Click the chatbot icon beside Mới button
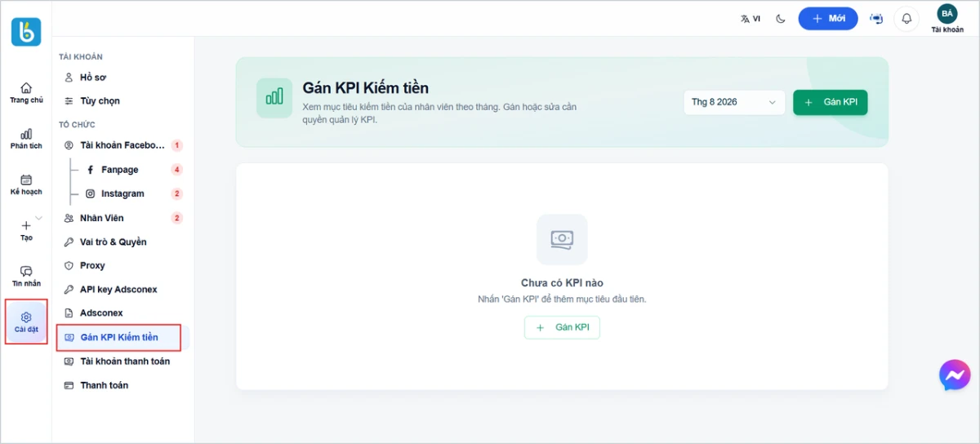Viewport: 980px width, 444px height. 877,19
